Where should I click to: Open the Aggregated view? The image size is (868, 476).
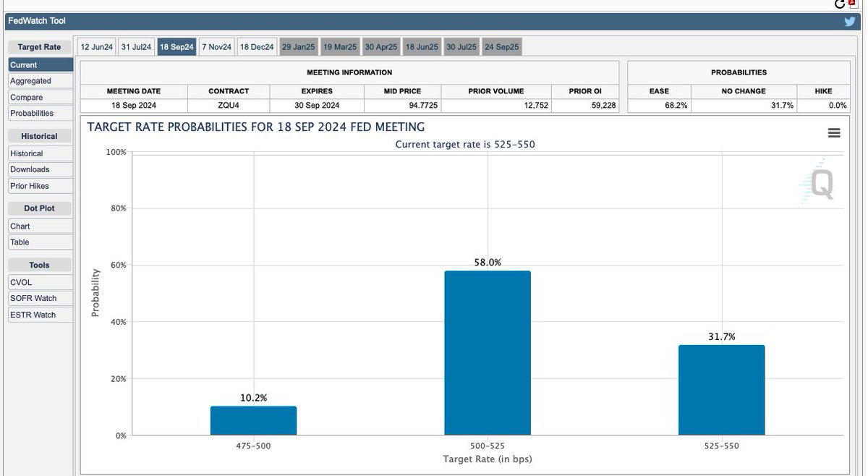click(41, 81)
